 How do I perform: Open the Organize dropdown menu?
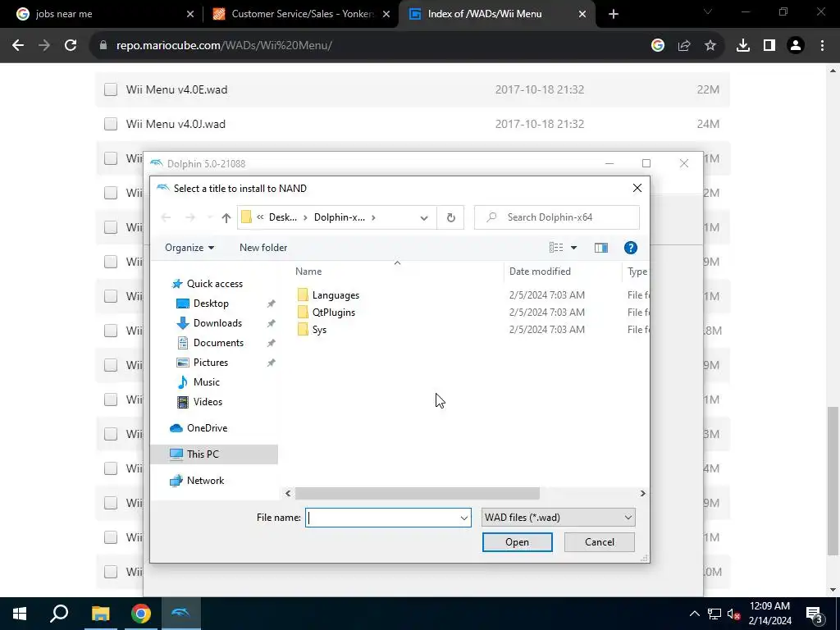click(189, 248)
